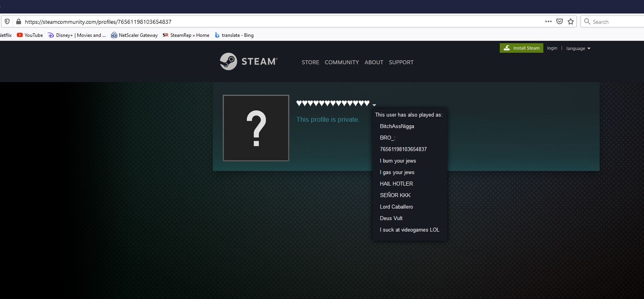Image resolution: width=644 pixels, height=299 pixels.
Task: Click the Disney+ bookmark icon
Action: (51, 35)
